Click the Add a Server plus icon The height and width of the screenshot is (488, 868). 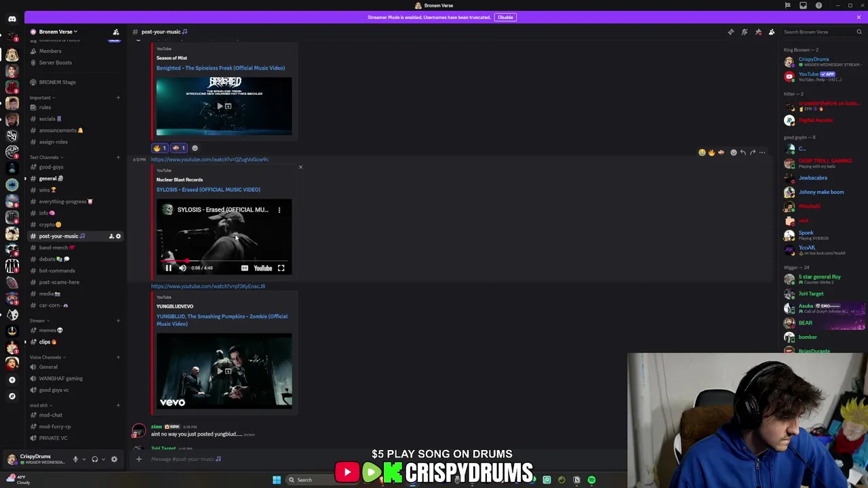12,380
